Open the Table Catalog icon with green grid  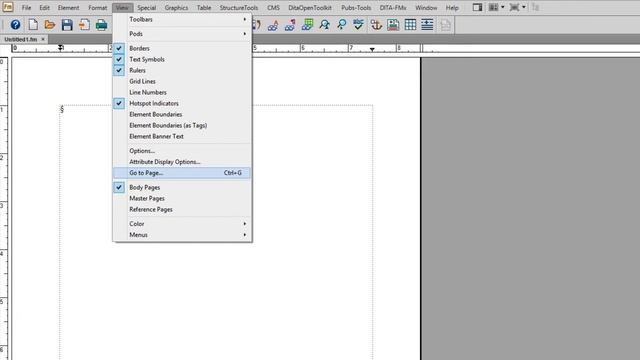307,25
